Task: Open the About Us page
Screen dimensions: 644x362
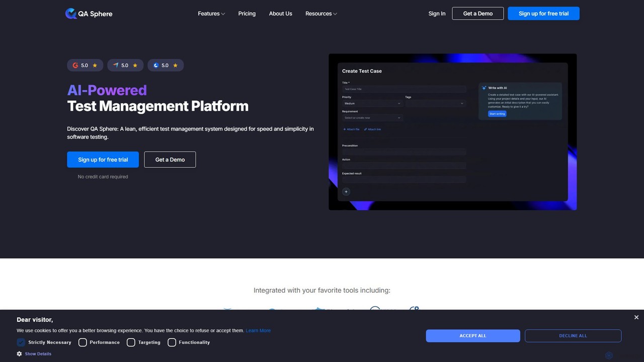Action: [x=281, y=14]
